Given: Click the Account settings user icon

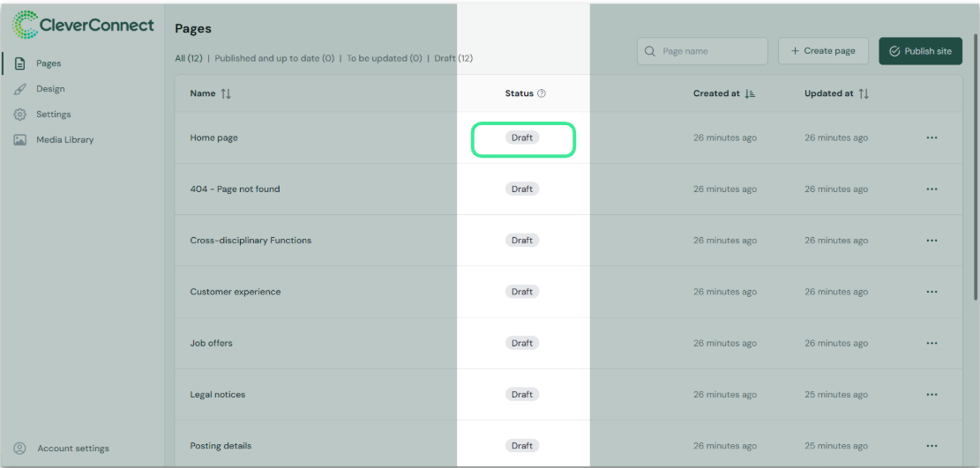Looking at the screenshot, I should (x=20, y=449).
